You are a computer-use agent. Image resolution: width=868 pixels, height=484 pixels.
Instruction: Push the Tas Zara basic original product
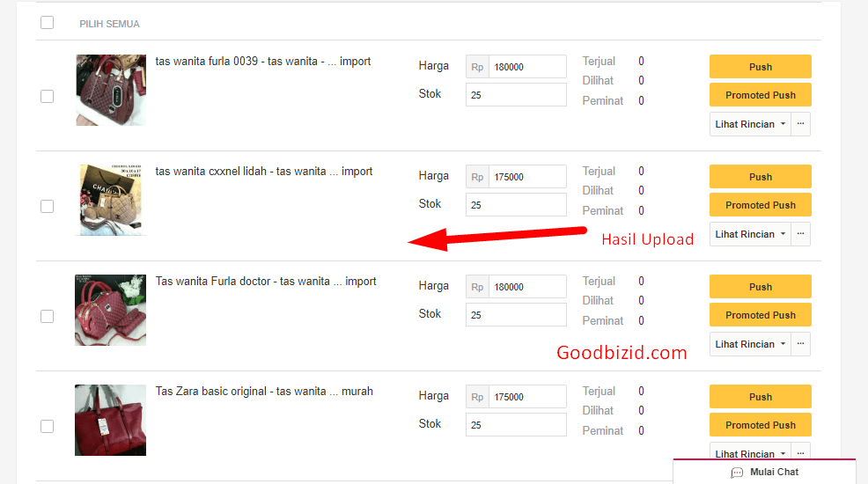pyautogui.click(x=760, y=397)
